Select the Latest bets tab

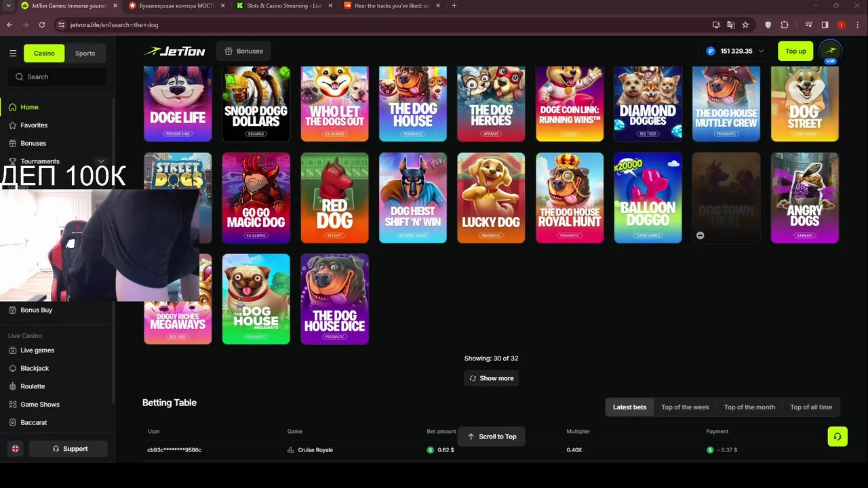pyautogui.click(x=629, y=407)
